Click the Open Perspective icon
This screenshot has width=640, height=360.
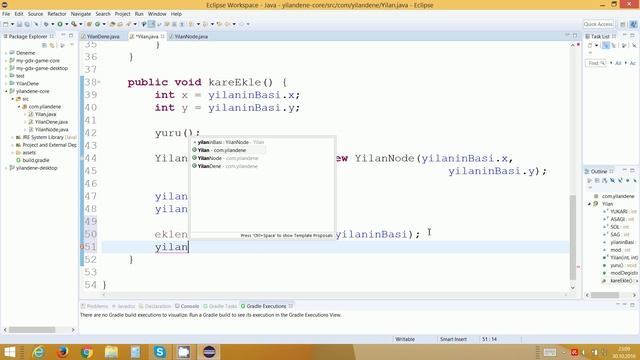[x=622, y=24]
